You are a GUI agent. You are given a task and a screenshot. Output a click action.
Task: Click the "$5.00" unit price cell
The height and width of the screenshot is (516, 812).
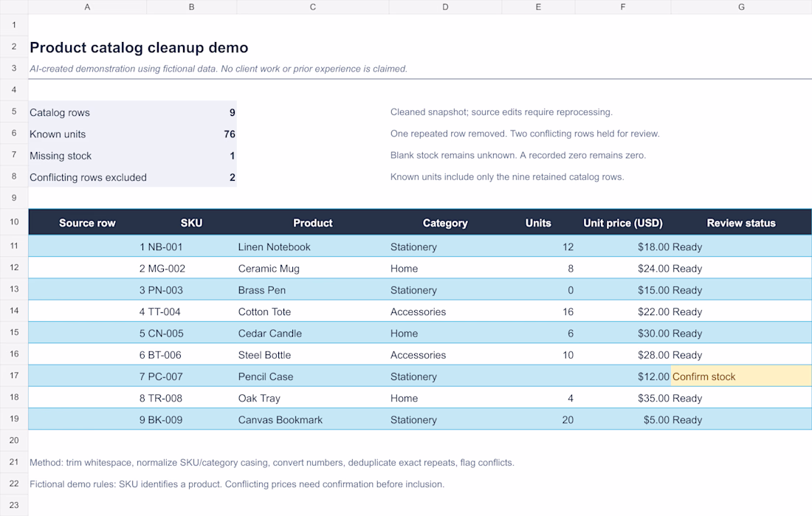point(623,420)
